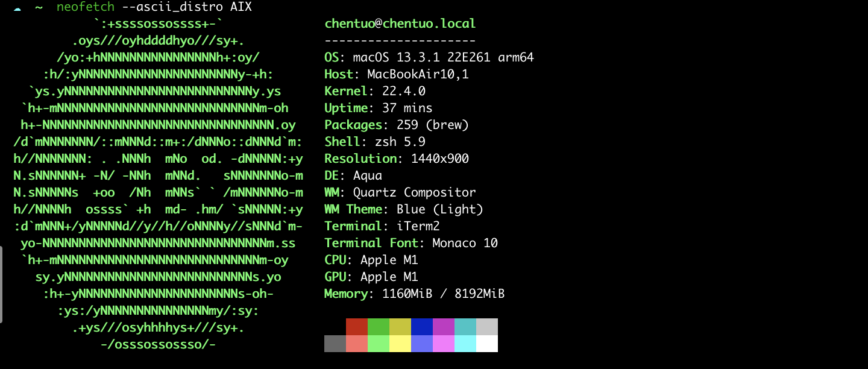Select the pure white color swatch
Image resolution: width=868 pixels, height=369 pixels.
click(486, 344)
